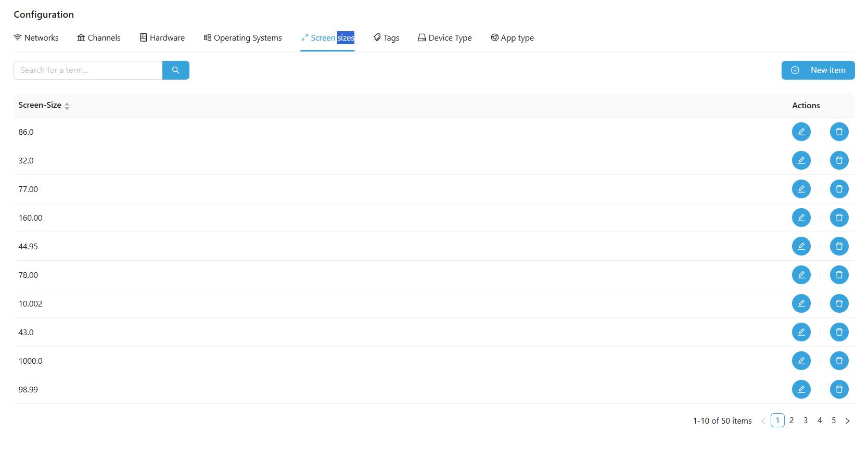Focus the 'Search for a term' field
Image resolution: width=868 pixels, height=459 pixels.
[x=88, y=70]
